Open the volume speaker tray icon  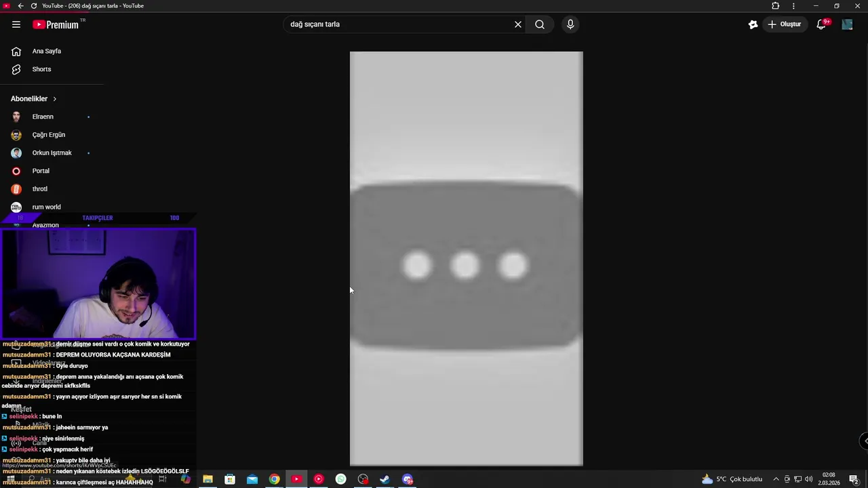click(809, 479)
